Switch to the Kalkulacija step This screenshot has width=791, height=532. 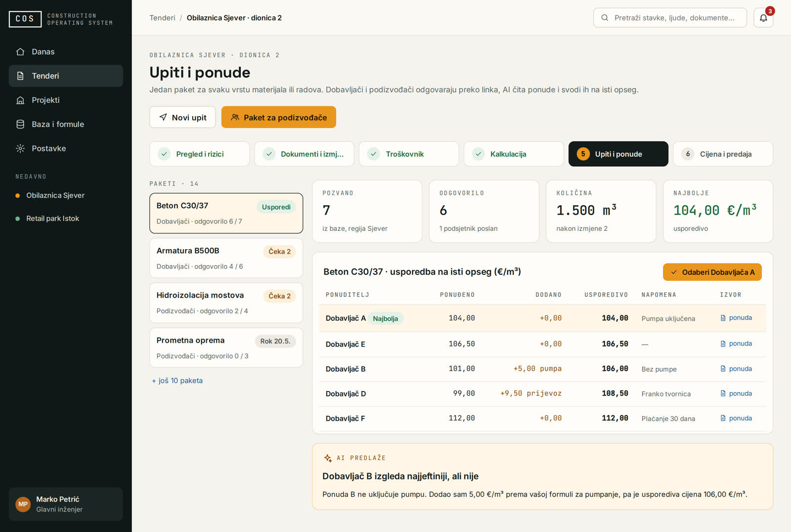coord(514,154)
